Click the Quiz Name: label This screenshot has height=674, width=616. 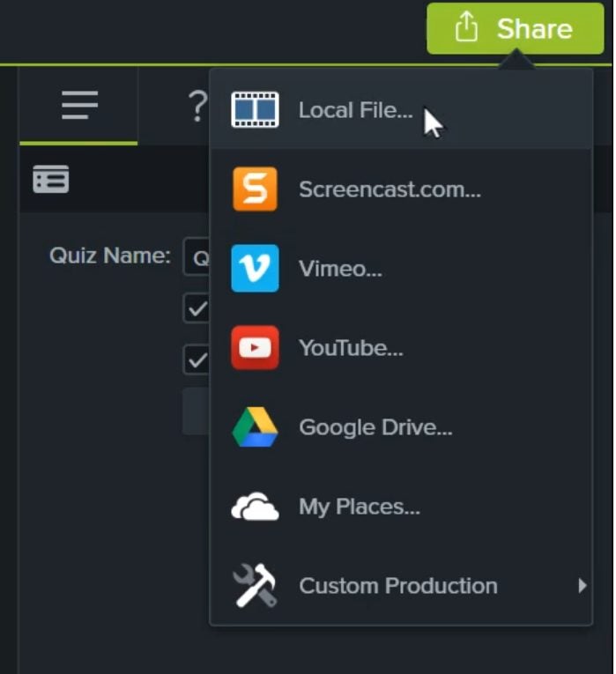tap(110, 256)
